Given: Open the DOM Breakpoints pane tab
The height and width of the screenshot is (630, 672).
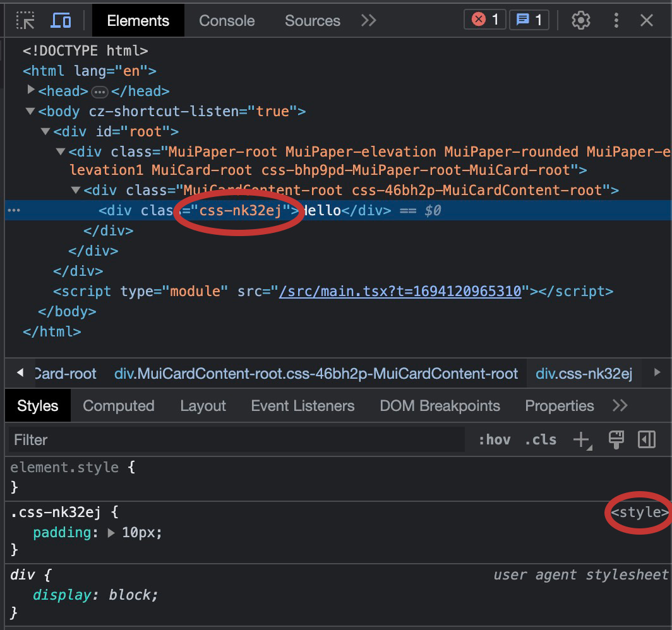Looking at the screenshot, I should coord(440,405).
